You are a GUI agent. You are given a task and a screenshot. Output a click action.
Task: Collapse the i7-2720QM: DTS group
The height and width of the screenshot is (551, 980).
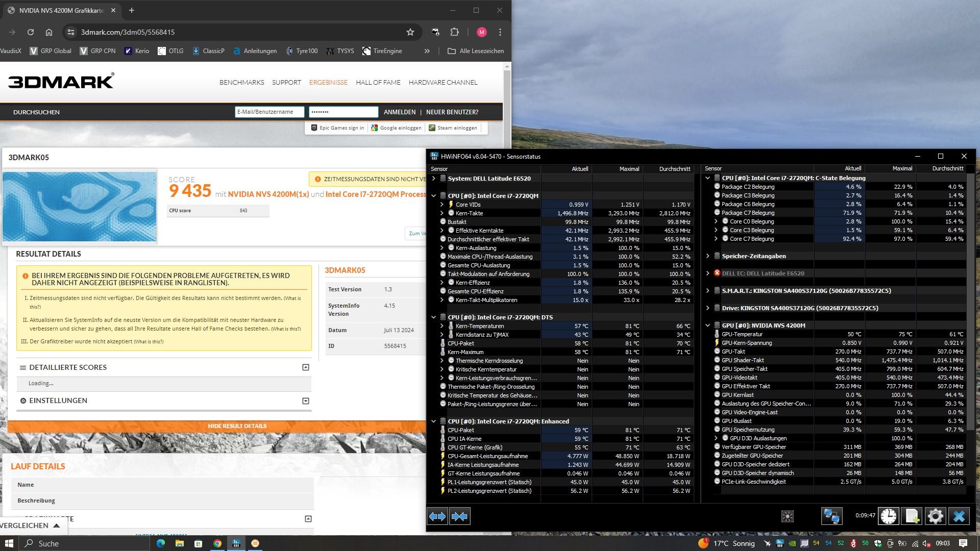tap(434, 317)
